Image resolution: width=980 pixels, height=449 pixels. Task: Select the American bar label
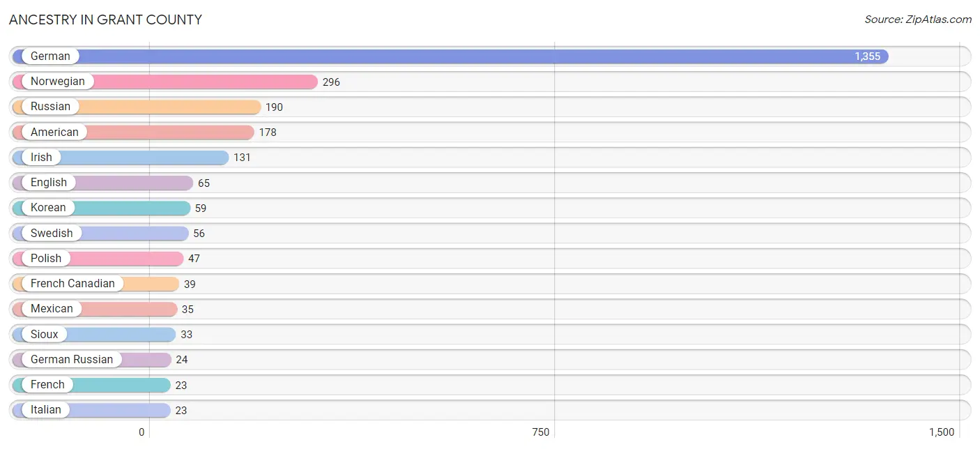[x=54, y=132]
